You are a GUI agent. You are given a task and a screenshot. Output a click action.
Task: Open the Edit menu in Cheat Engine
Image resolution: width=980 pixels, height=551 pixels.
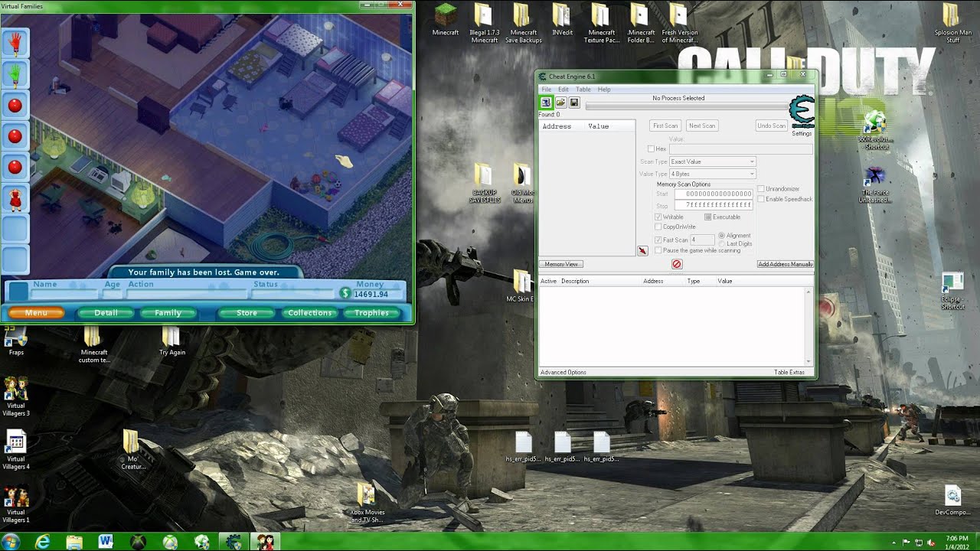[x=563, y=90]
